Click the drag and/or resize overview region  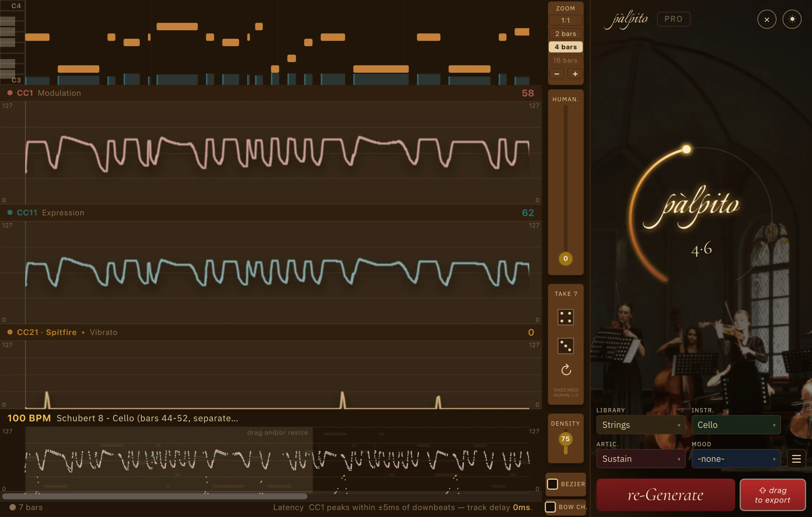pyautogui.click(x=169, y=460)
